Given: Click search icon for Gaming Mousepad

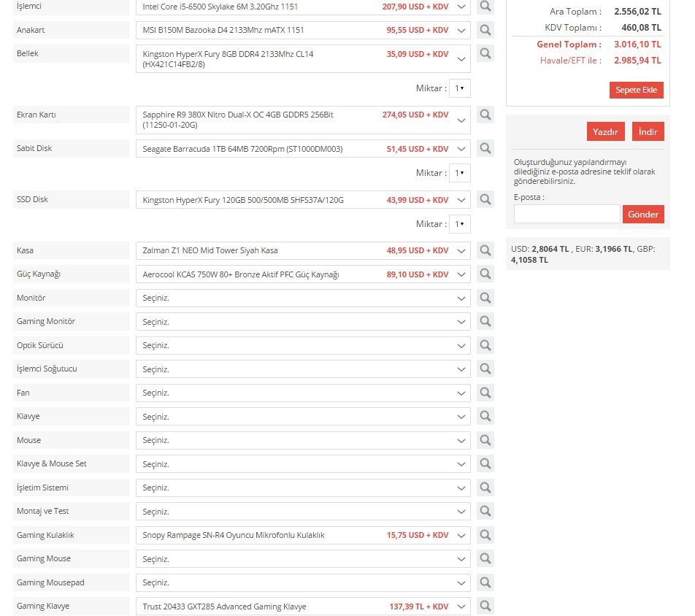Looking at the screenshot, I should tap(485, 582).
